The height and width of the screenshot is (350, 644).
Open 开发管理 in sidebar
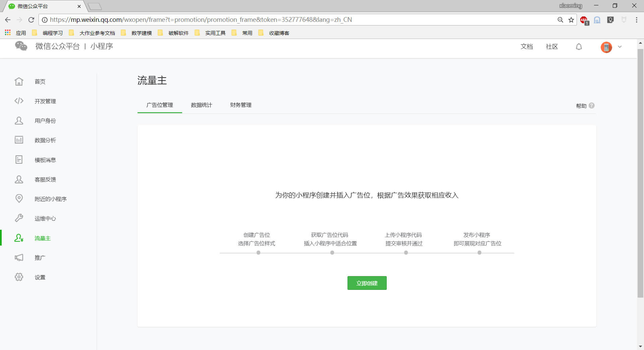pyautogui.click(x=45, y=101)
